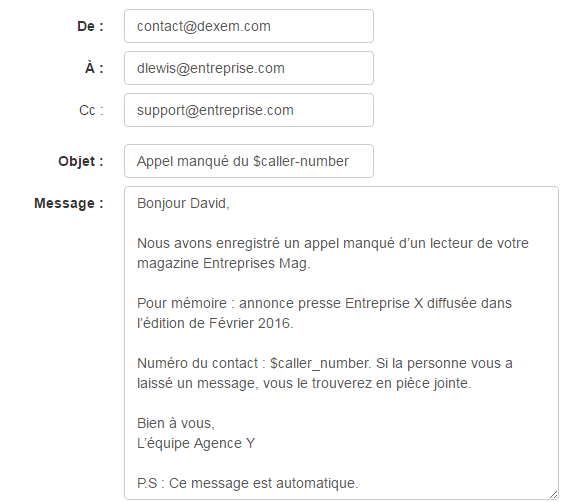This screenshot has height=502, width=564.
Task: Click the Cc : label
Action: point(91,110)
